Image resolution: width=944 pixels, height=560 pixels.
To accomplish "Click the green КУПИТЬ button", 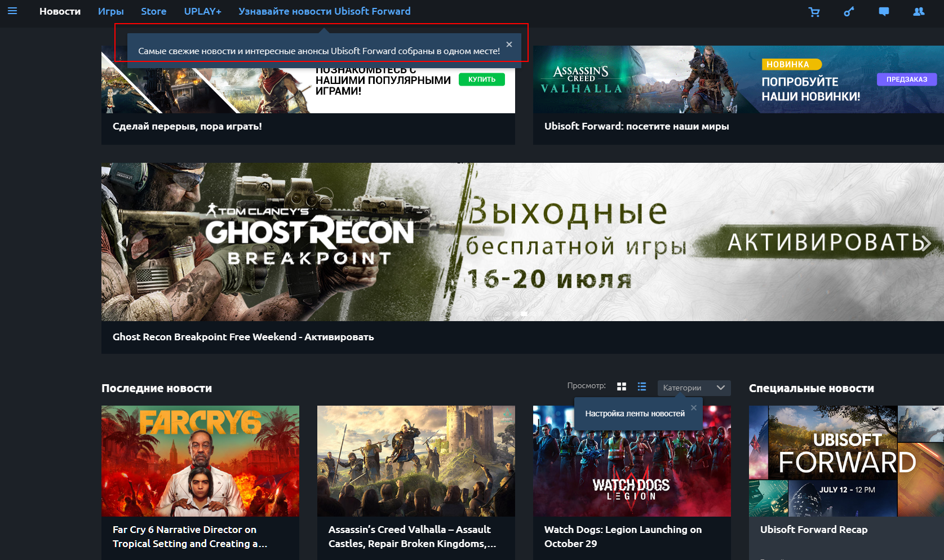I will click(482, 79).
